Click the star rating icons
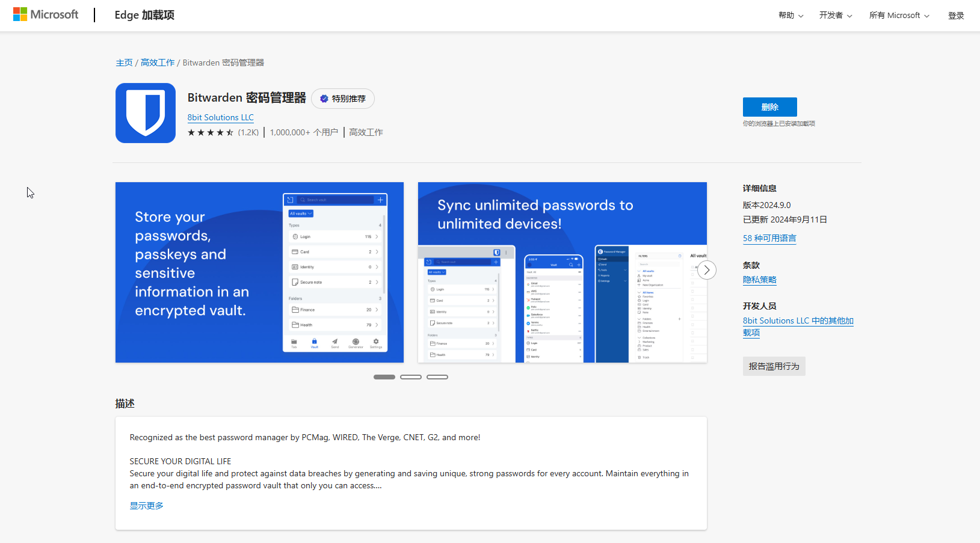980x543 pixels. pyautogui.click(x=210, y=132)
